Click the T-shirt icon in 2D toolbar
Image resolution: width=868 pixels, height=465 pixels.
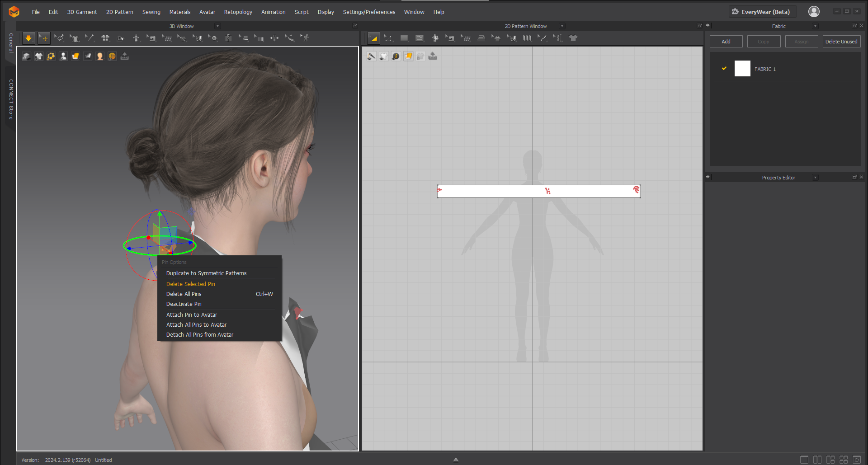point(573,38)
